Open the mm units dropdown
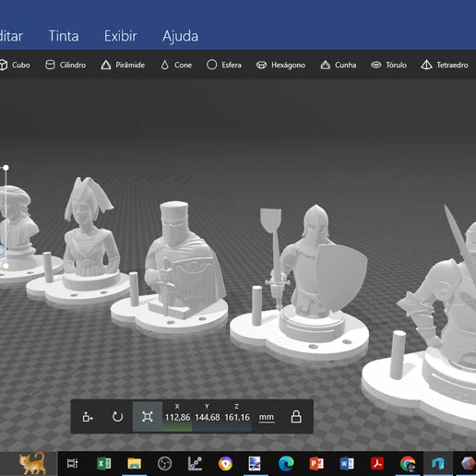The image size is (476, 476). [x=267, y=418]
